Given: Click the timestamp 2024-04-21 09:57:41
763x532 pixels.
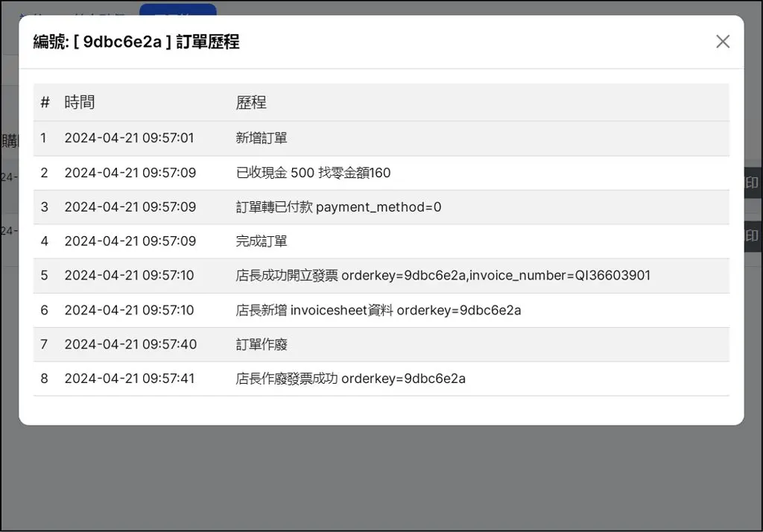Looking at the screenshot, I should [130, 379].
